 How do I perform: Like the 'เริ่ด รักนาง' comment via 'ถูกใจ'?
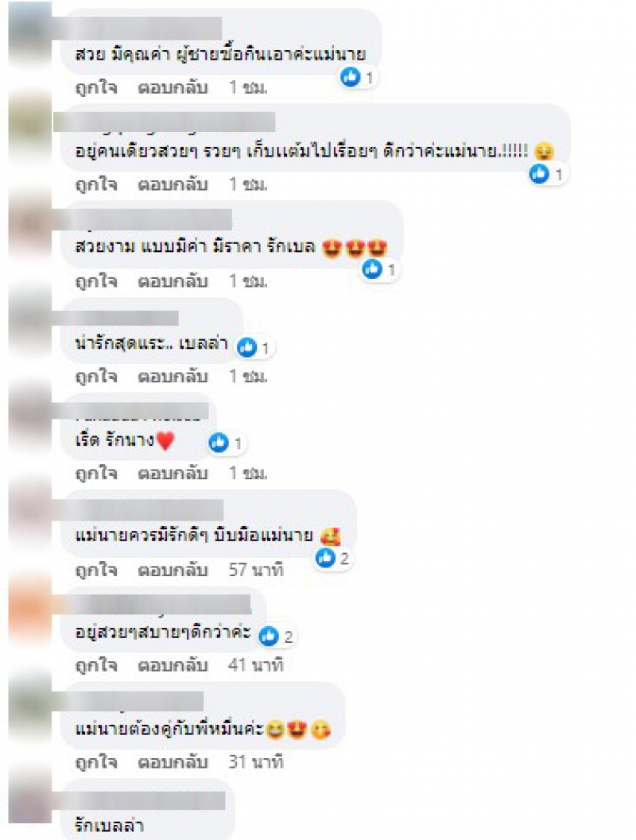[96, 473]
